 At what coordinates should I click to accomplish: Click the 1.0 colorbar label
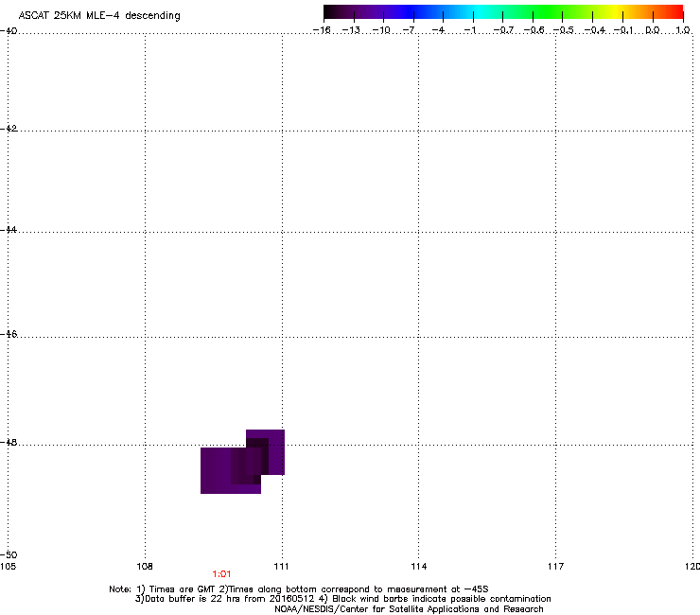(x=683, y=30)
